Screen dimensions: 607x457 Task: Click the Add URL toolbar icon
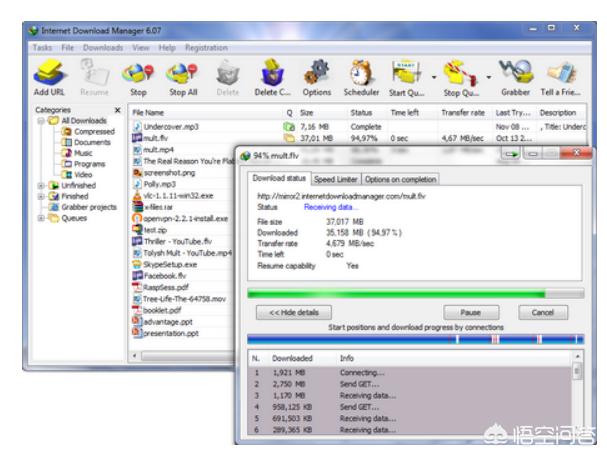(x=49, y=78)
